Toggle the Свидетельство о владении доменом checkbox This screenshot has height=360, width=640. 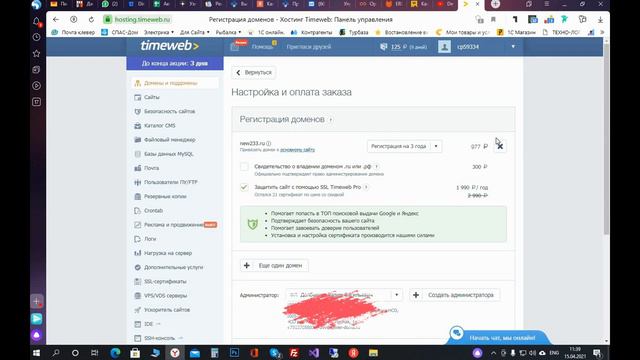pyautogui.click(x=244, y=167)
